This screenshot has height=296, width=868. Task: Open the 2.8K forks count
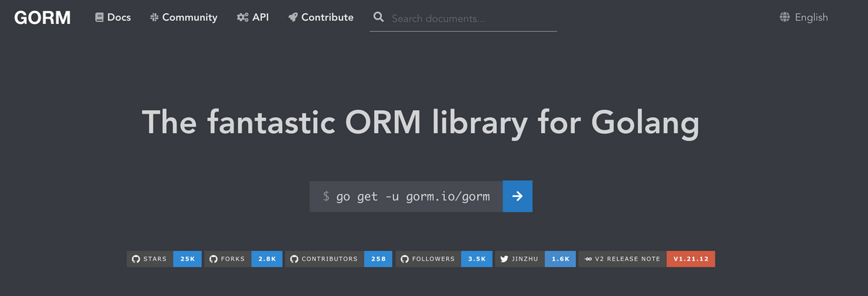267,259
